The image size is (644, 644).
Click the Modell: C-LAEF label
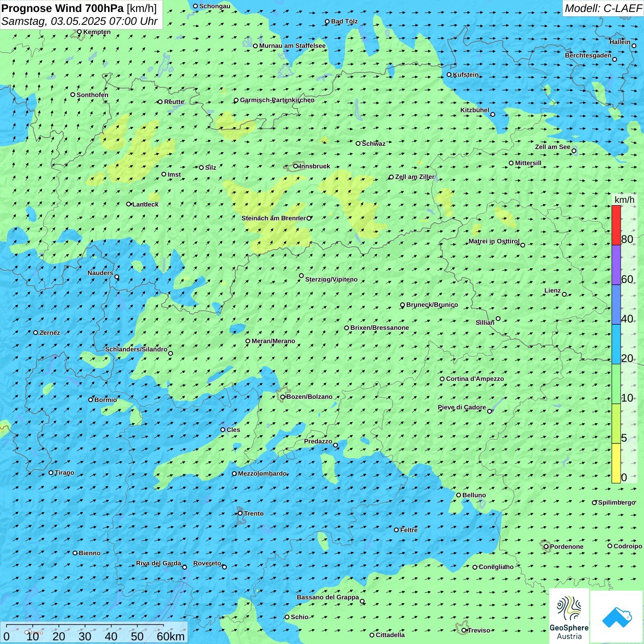click(x=603, y=8)
